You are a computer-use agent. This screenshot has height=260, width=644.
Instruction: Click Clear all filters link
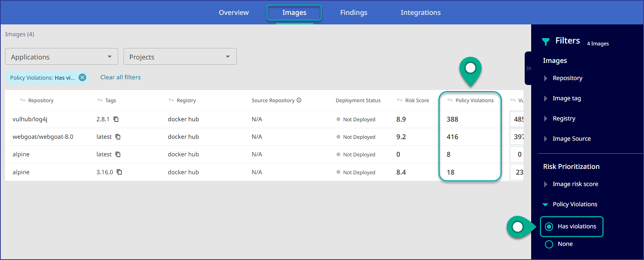coord(120,77)
